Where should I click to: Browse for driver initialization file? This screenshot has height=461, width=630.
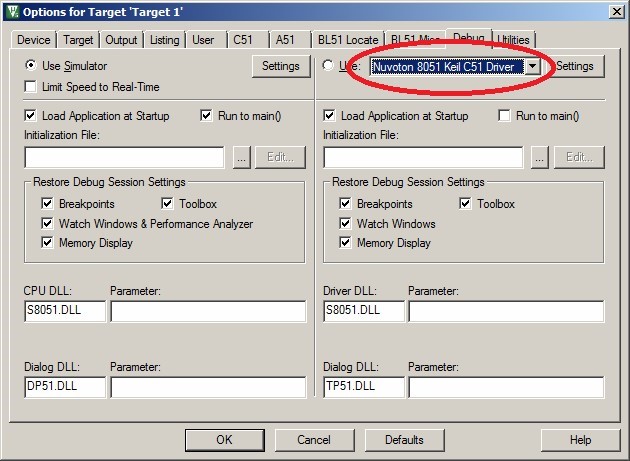click(540, 157)
